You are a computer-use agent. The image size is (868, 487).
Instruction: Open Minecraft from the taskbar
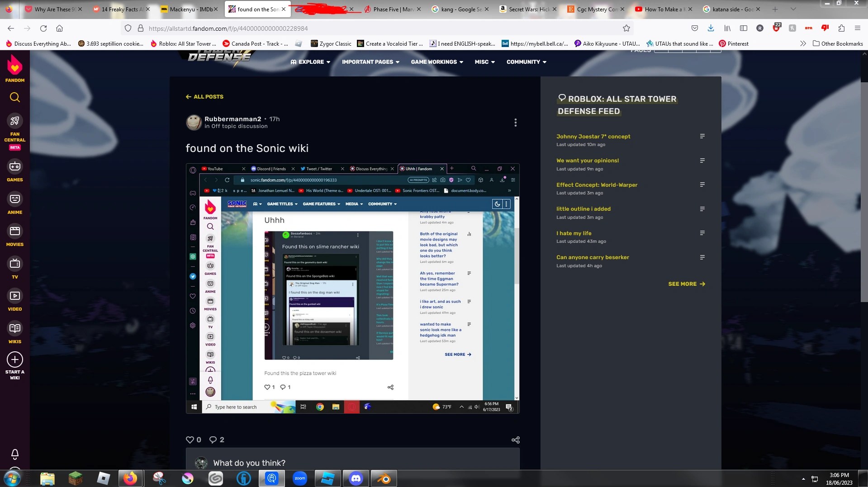[x=76, y=478]
